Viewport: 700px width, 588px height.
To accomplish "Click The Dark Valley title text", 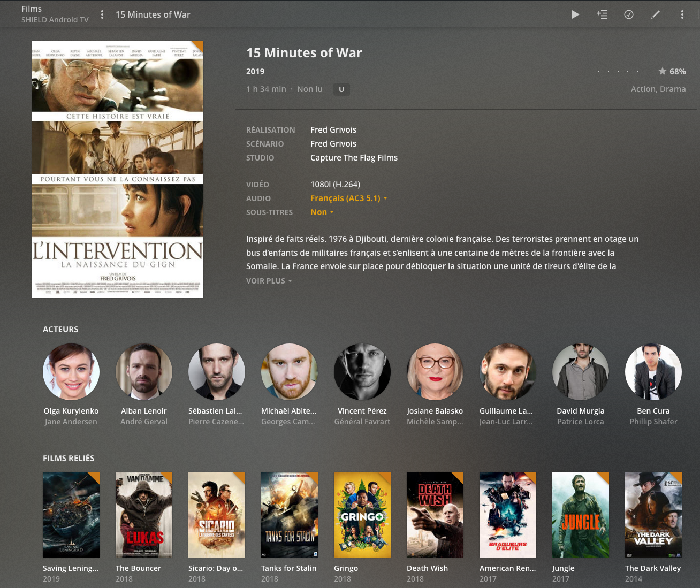I will [x=653, y=568].
